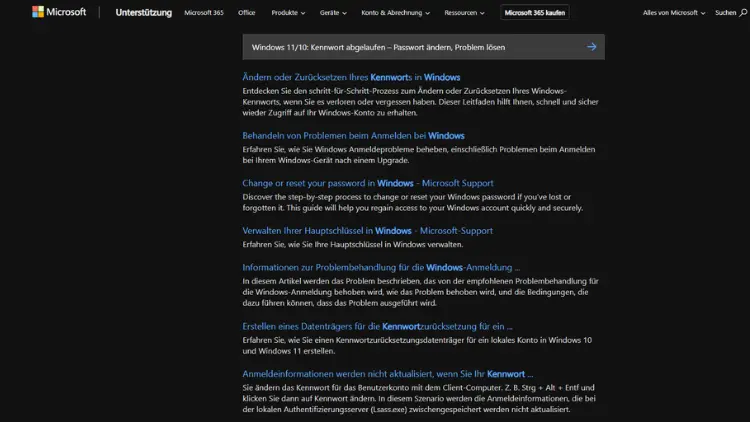Viewport: 750px width, 422px height.
Task: Open Informationen zur Problembehandlung Windows-Anmeldung link
Action: pos(381,267)
